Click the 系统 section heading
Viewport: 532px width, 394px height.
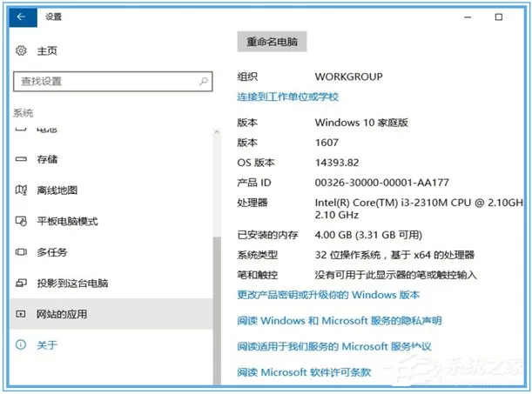tap(23, 113)
